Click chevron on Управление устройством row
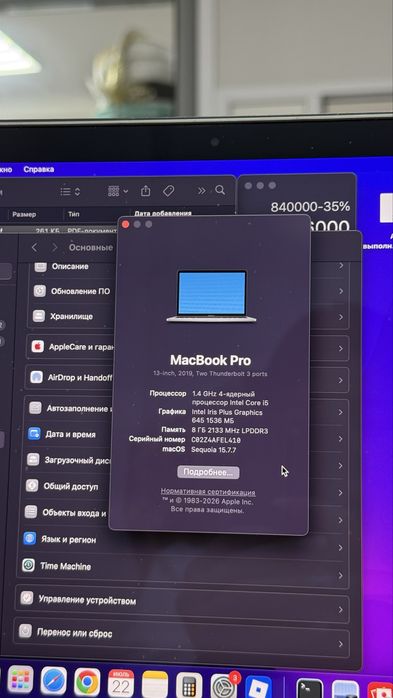Viewport: 393px width, 698px height. coord(341,609)
